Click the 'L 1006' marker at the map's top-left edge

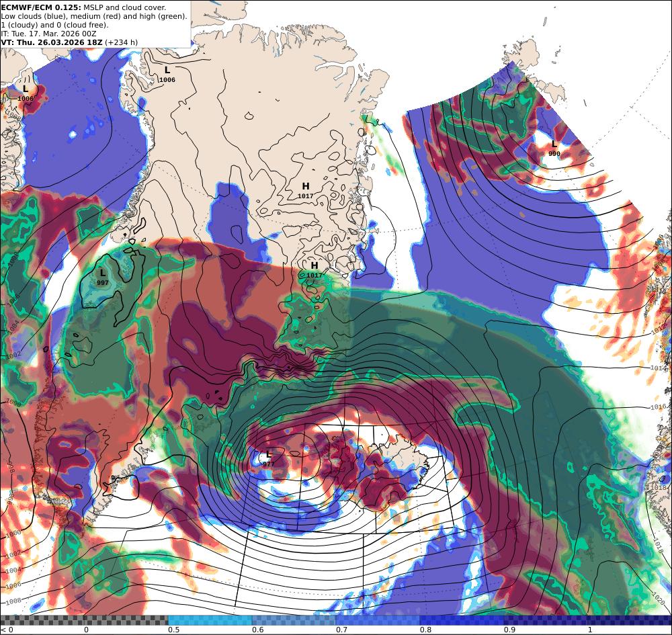pos(26,93)
